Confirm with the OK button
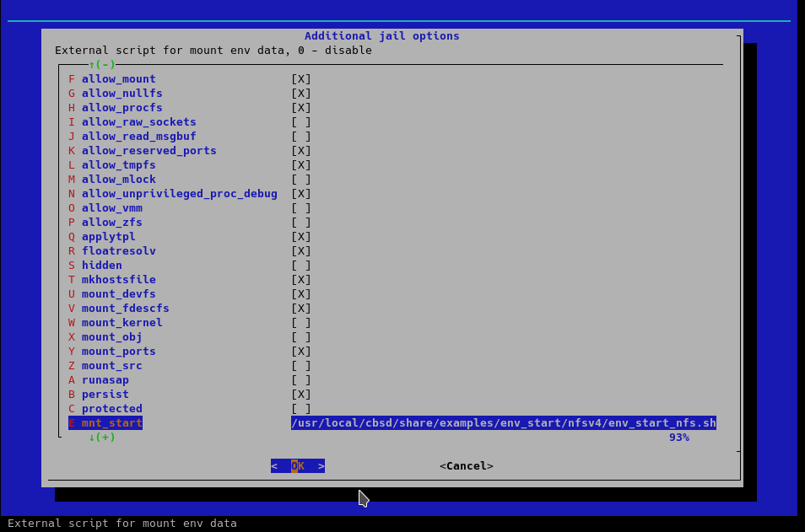The width and height of the screenshot is (805, 532). (298, 466)
